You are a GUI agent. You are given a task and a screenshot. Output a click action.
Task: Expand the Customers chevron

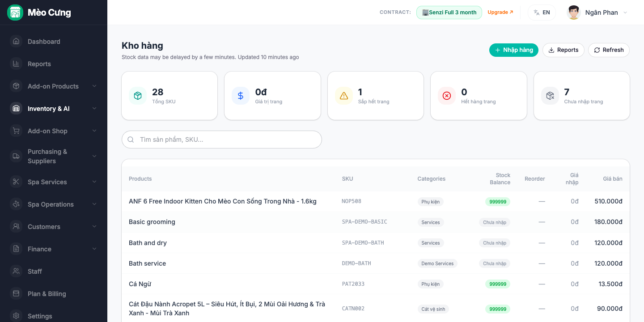94,226
